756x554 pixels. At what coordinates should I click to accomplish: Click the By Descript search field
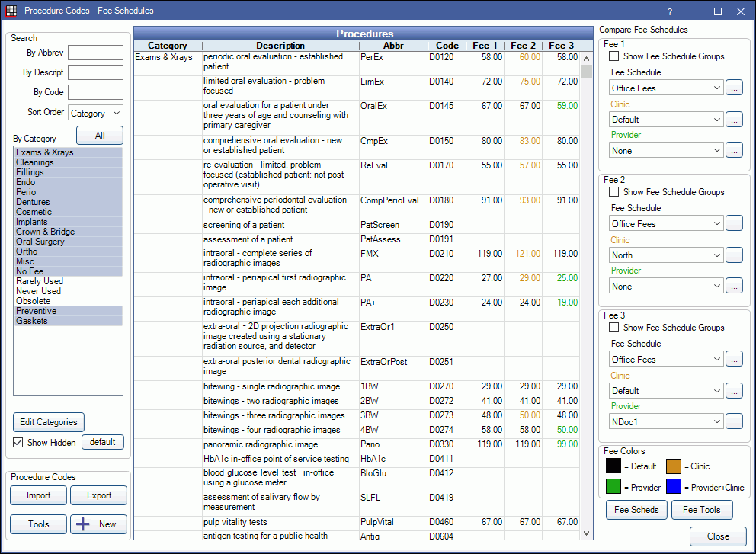pos(95,72)
